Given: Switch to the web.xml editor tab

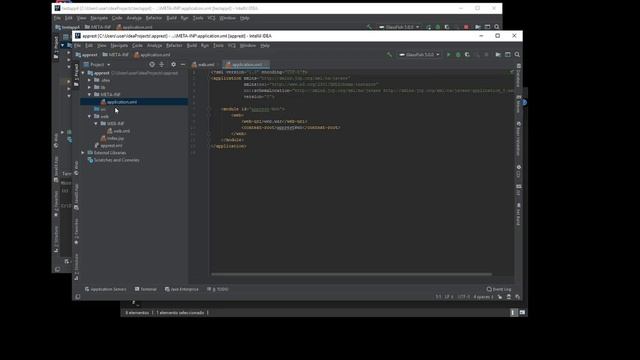Looking at the screenshot, I should [x=203, y=64].
